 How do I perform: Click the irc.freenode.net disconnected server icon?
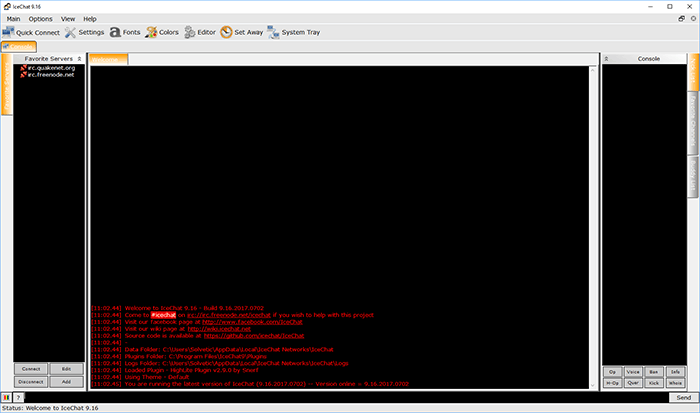[x=23, y=75]
